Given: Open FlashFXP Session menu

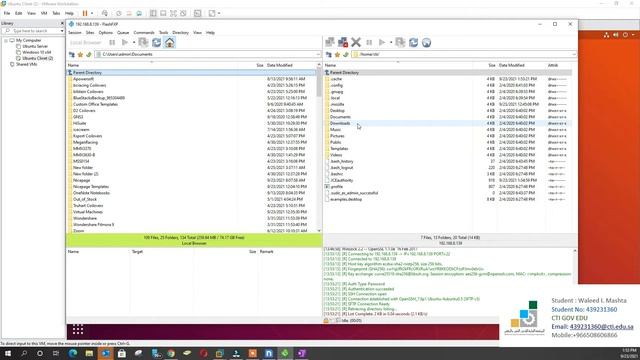Looking at the screenshot, I should tap(75, 33).
